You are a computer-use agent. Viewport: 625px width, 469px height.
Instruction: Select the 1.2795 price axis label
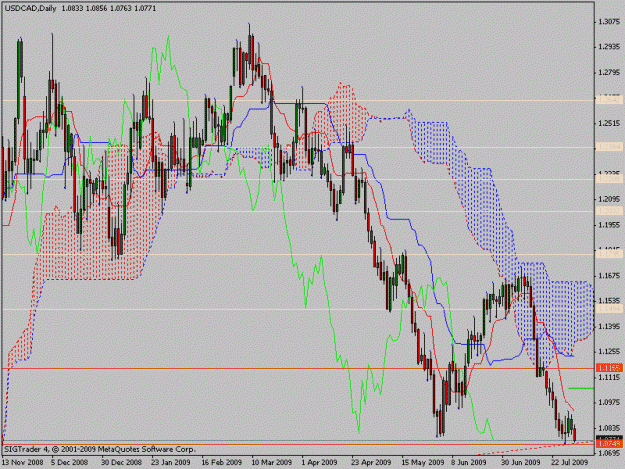[x=609, y=73]
